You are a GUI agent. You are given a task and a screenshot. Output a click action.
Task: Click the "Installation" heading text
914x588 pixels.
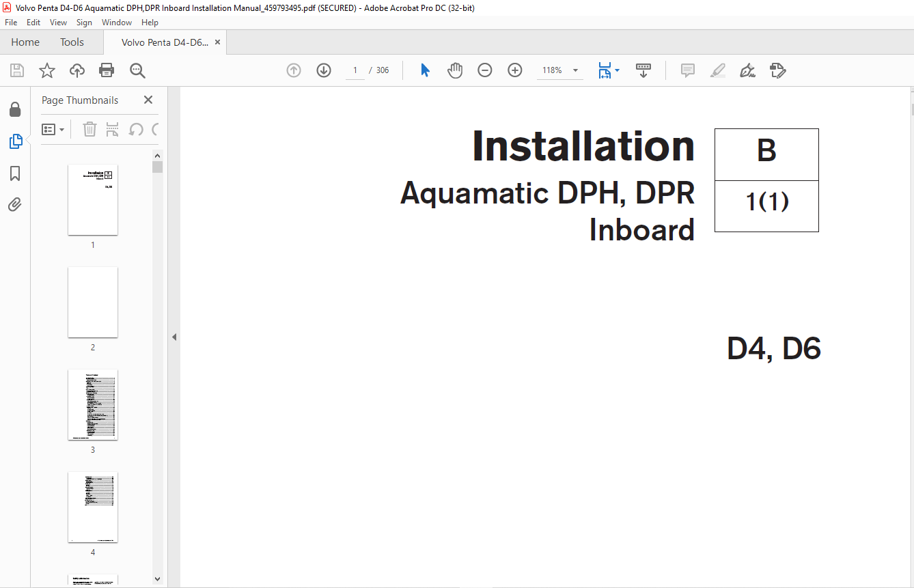[x=583, y=145]
